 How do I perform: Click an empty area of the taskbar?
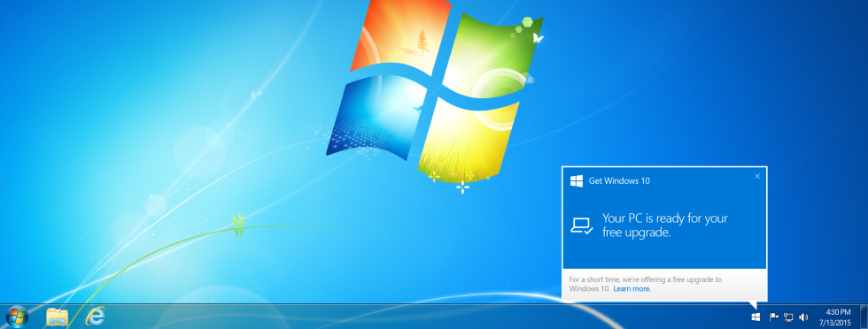click(x=421, y=318)
